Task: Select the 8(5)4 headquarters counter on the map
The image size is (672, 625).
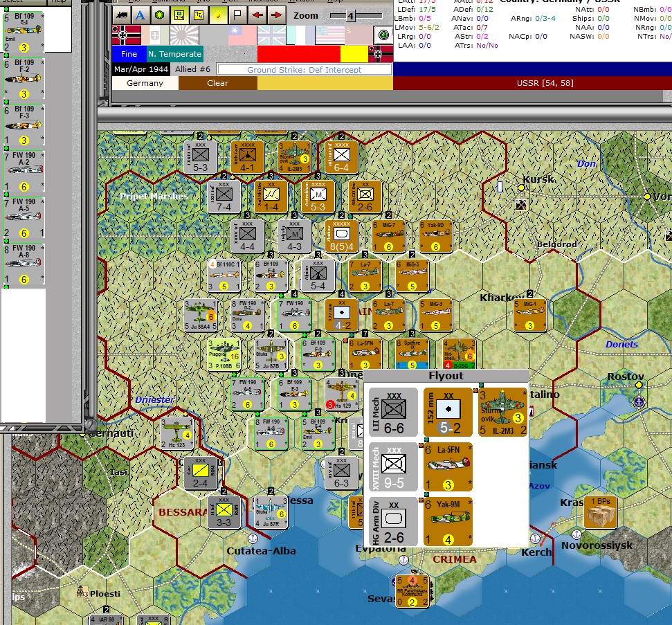Action: pyautogui.click(x=341, y=237)
